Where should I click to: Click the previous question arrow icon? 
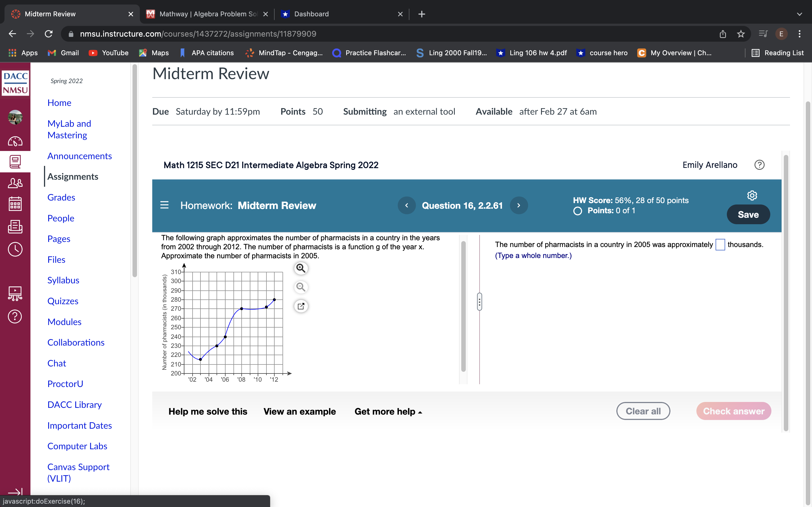click(407, 205)
